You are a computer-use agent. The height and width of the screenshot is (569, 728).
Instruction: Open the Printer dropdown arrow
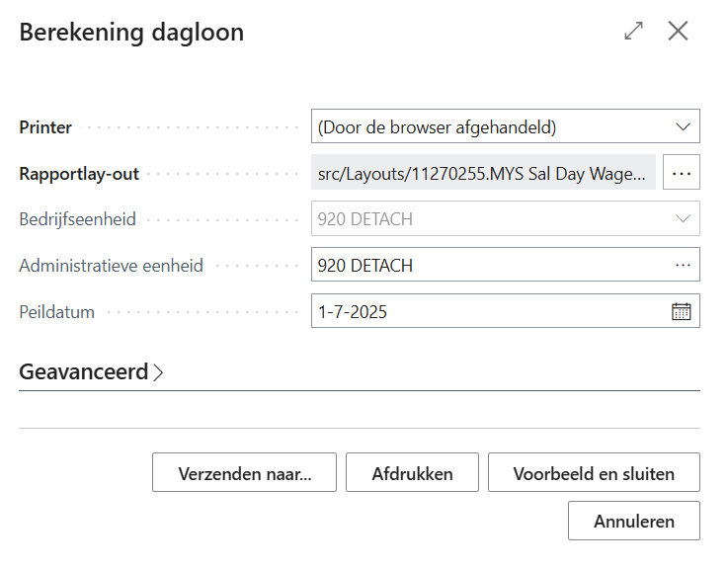682,126
